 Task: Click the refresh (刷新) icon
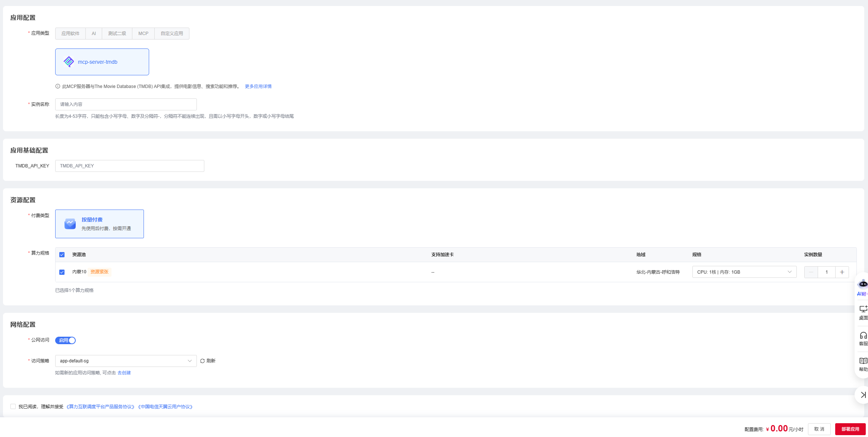tap(202, 361)
